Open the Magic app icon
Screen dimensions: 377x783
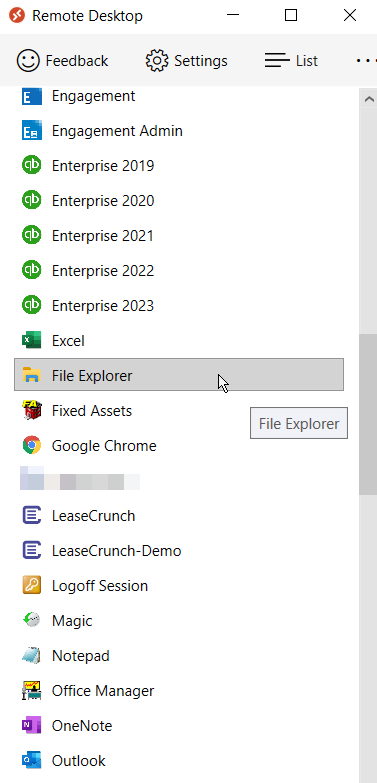32,620
